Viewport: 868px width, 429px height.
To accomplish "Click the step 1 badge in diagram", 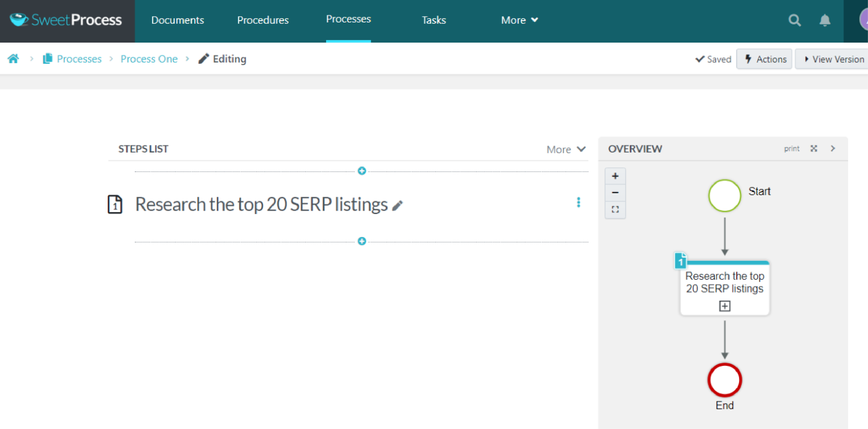I will point(680,261).
